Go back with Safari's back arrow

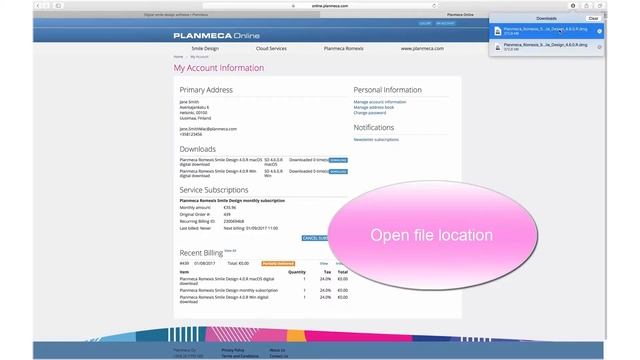pyautogui.click(x=38, y=6)
